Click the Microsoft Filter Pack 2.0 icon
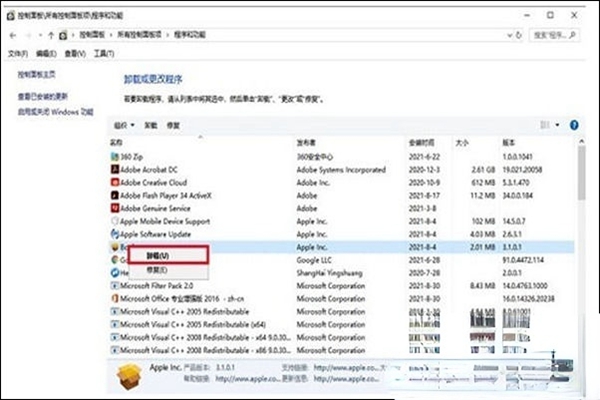The image size is (600, 400). (x=114, y=286)
